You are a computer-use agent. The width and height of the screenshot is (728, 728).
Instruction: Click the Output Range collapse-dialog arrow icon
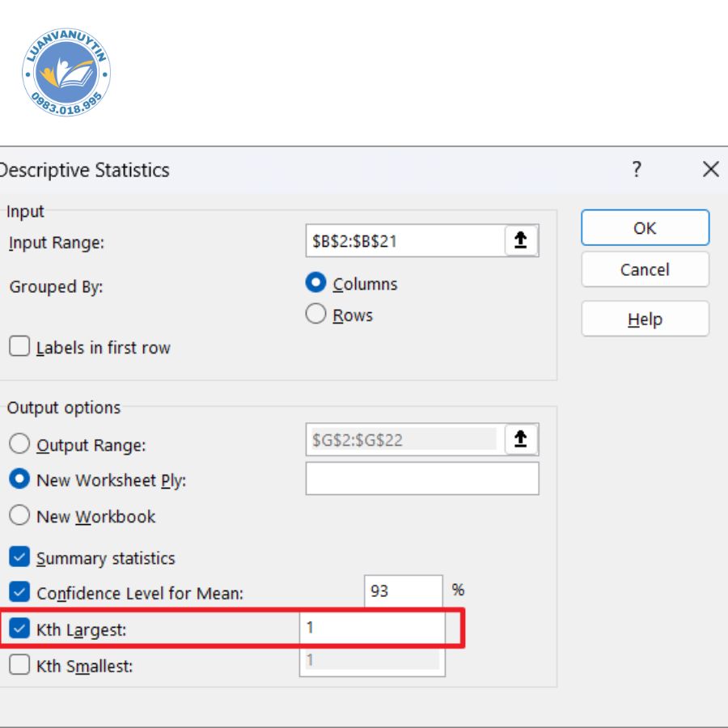pyautogui.click(x=521, y=439)
